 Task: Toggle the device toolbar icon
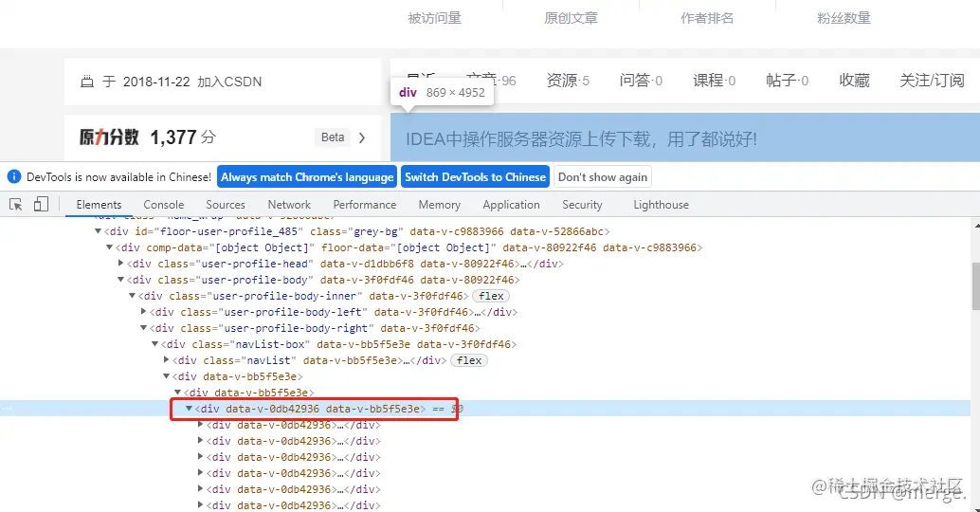[x=42, y=205]
